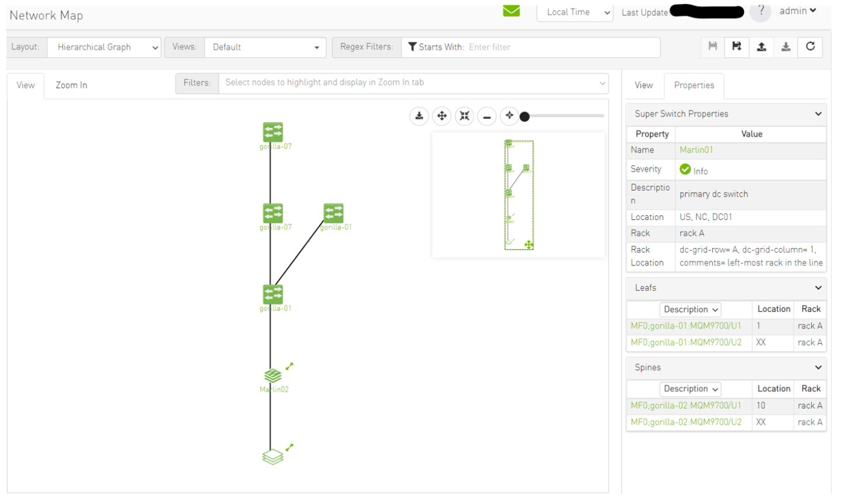This screenshot has height=504, width=842.
Task: Select the Marlin02 super switch node
Action: [272, 375]
